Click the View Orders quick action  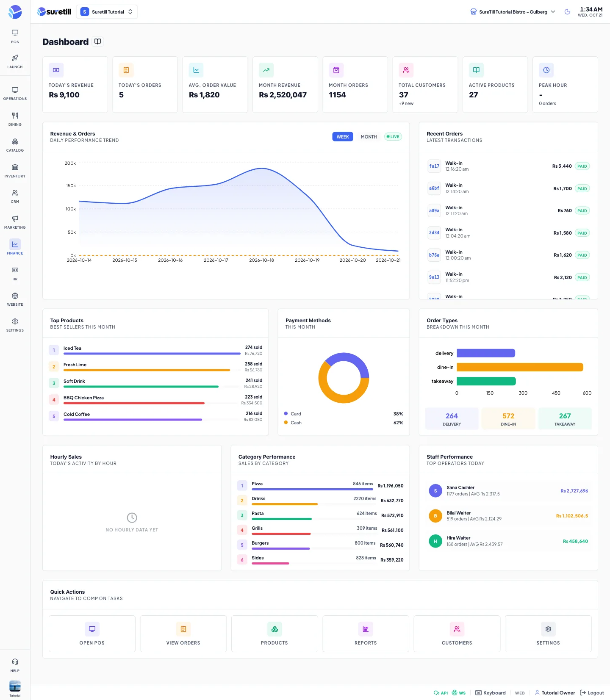click(183, 634)
